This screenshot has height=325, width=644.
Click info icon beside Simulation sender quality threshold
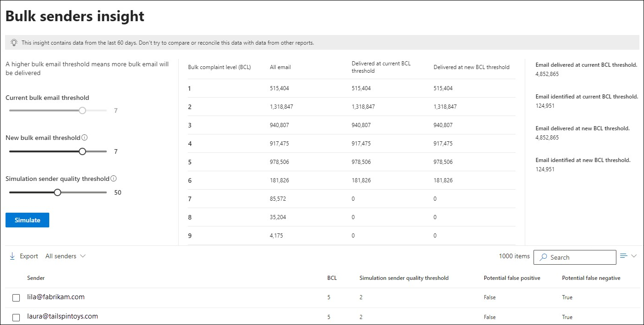click(114, 179)
